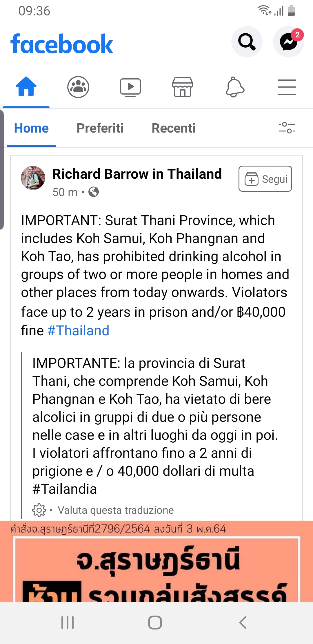313x644 pixels.
Task: Open the hamburger menu
Action: tap(287, 86)
